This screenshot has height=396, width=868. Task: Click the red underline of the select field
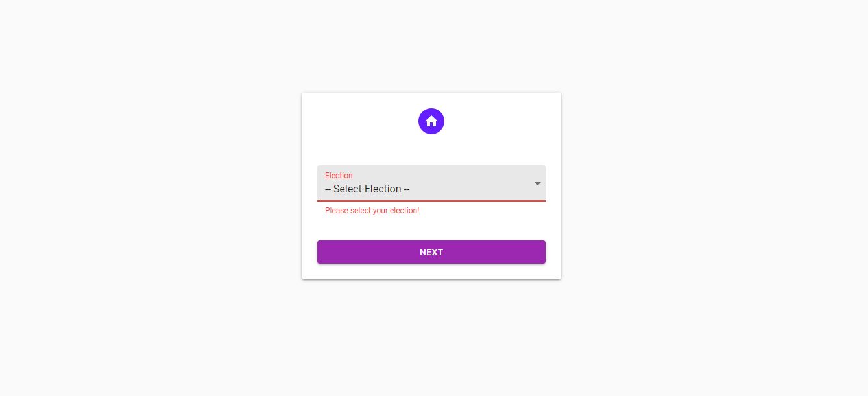point(431,201)
